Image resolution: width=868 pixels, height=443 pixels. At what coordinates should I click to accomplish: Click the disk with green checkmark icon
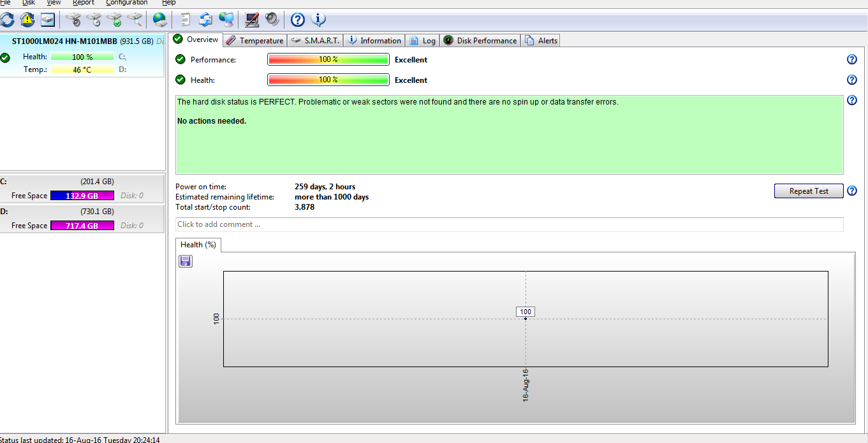tap(115, 20)
